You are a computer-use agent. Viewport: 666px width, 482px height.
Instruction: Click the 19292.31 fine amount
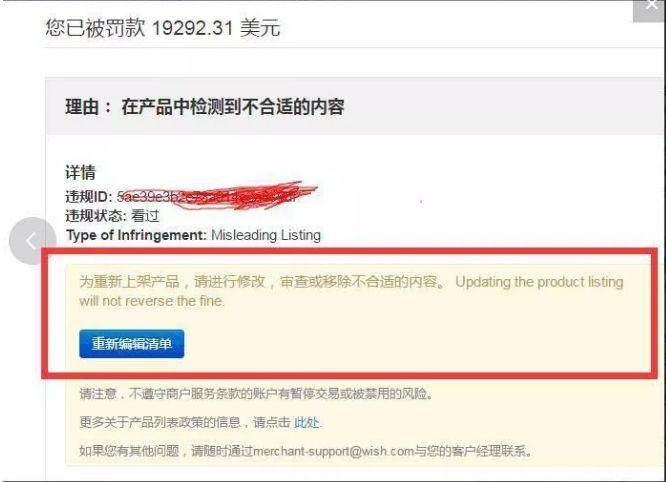click(192, 28)
